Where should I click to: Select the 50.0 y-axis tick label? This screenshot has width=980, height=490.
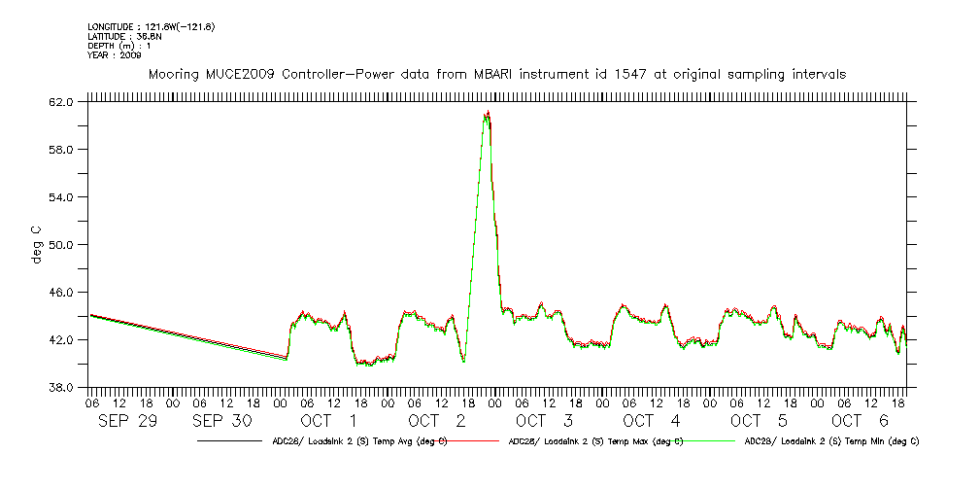pyautogui.click(x=62, y=245)
